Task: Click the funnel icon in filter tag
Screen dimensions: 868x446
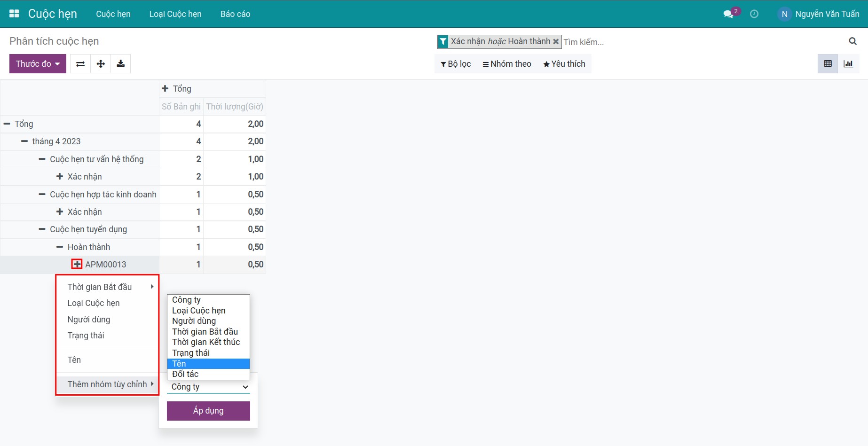Action: tap(443, 42)
